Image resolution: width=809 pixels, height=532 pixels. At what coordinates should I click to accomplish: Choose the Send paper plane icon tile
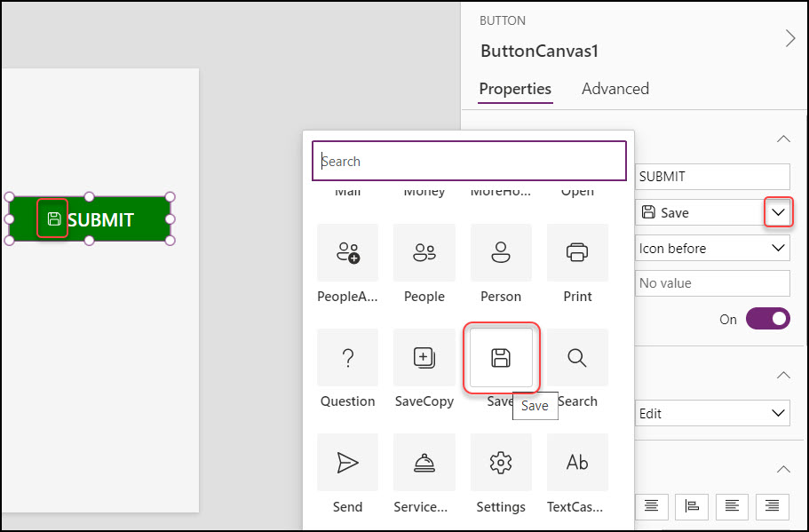[x=348, y=463]
